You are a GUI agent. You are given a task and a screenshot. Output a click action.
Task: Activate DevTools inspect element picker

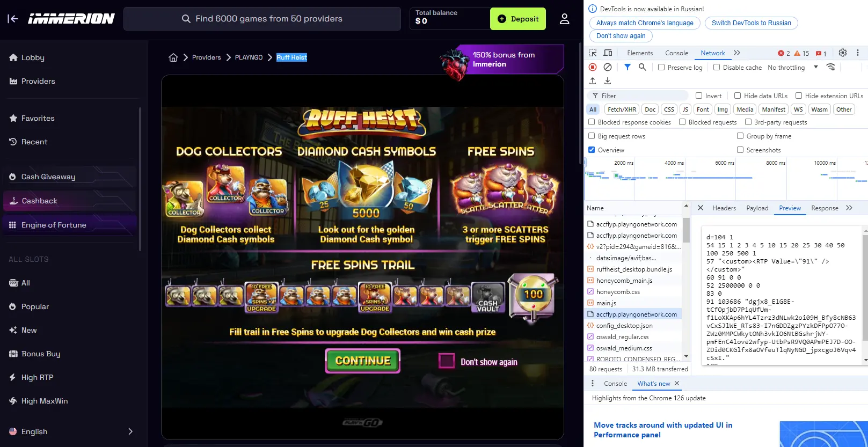(x=593, y=53)
